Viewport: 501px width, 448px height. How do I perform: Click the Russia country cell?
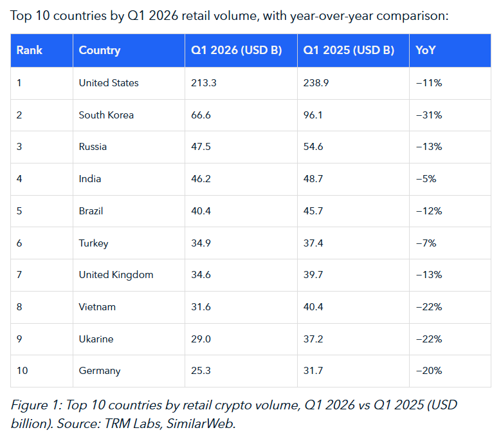[x=93, y=147]
